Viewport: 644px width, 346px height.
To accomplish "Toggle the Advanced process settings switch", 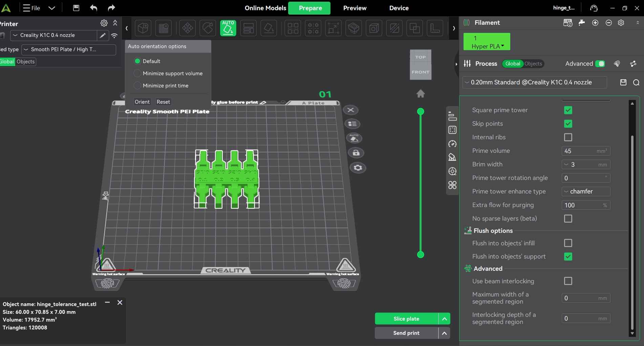I will coord(600,64).
